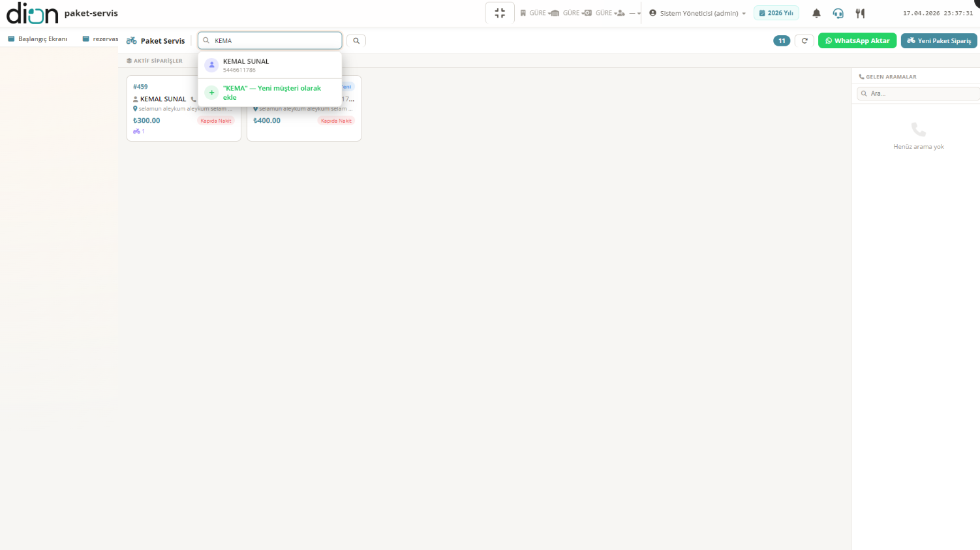Select KEMAL SUNAL customer suggestion

tap(270, 65)
